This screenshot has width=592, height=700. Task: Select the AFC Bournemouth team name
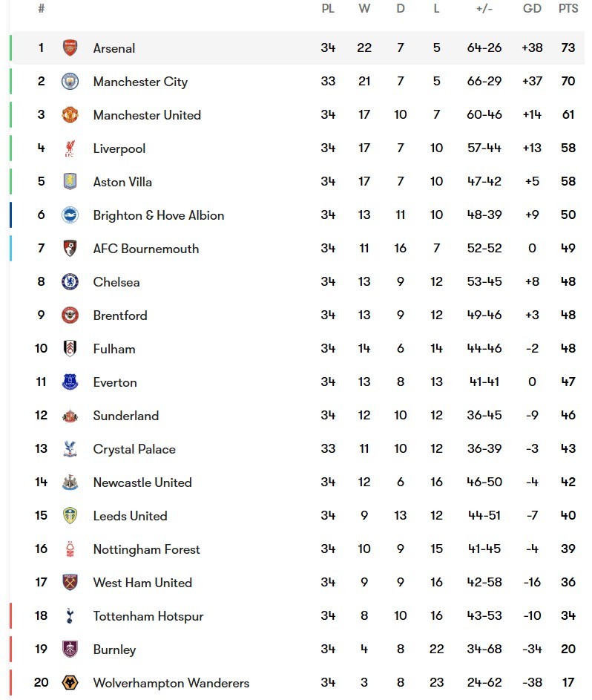(x=145, y=249)
